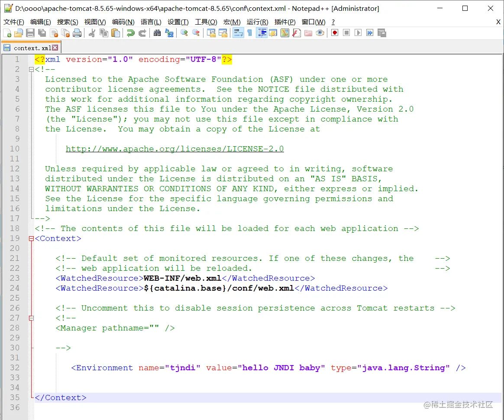The image size is (504, 420).
Task: Toggle synchronized horizontal scrolling
Action: click(x=223, y=33)
